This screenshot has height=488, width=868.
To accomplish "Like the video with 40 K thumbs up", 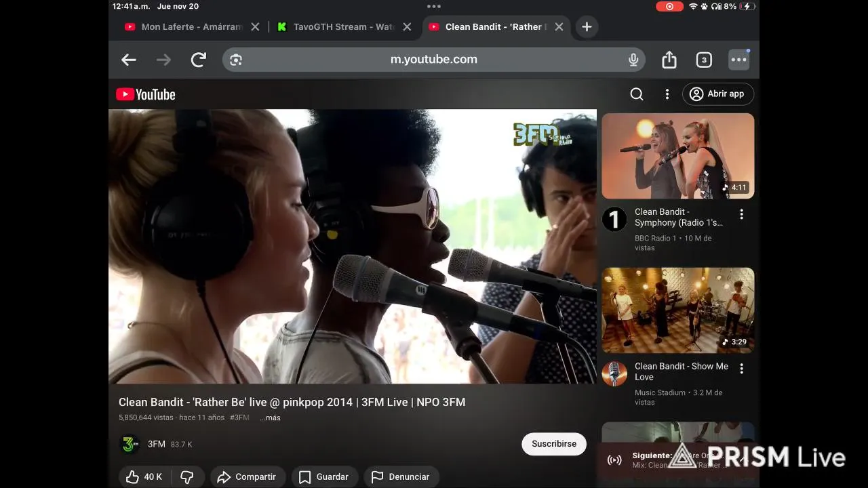I will [144, 477].
